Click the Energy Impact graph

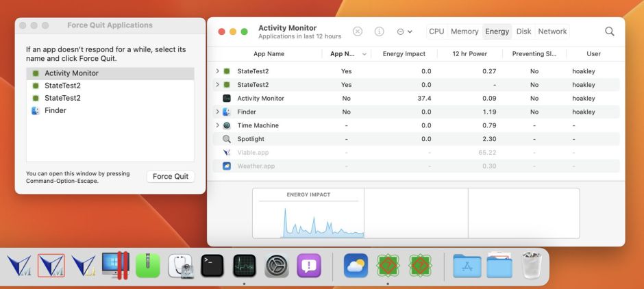[x=308, y=218]
